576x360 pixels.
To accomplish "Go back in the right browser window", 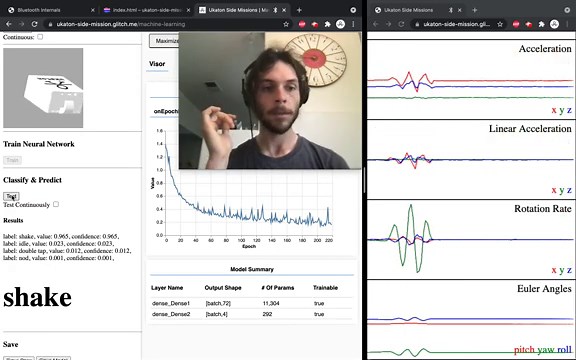I will click(x=375, y=24).
